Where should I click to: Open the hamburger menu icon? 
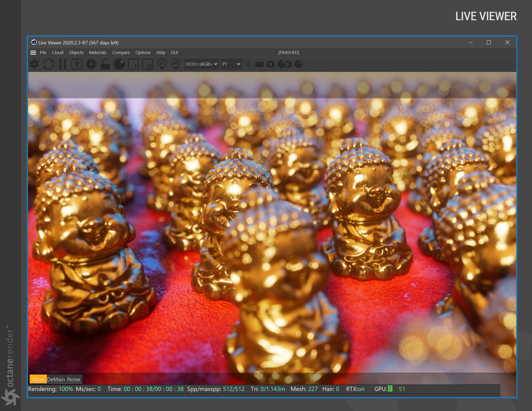point(33,52)
